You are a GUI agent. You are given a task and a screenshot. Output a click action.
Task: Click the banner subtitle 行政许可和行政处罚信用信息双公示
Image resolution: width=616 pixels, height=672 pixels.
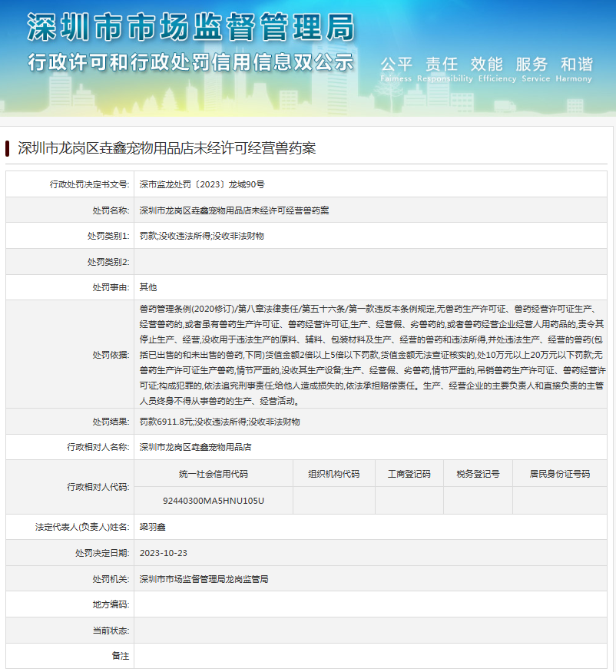(x=190, y=62)
